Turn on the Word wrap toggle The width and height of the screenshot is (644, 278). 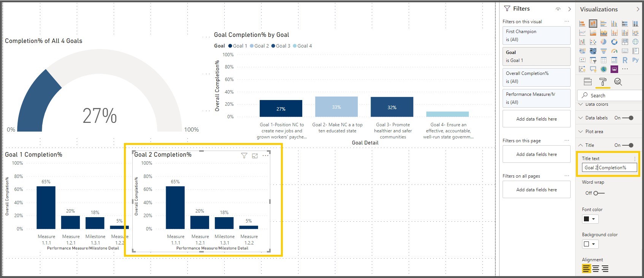599,193
